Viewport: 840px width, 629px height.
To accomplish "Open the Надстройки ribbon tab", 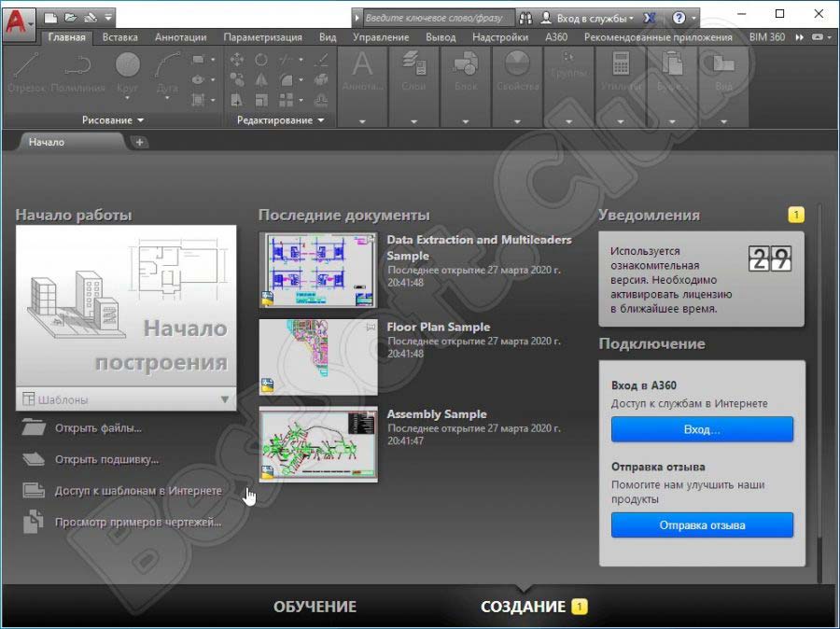I will (500, 37).
